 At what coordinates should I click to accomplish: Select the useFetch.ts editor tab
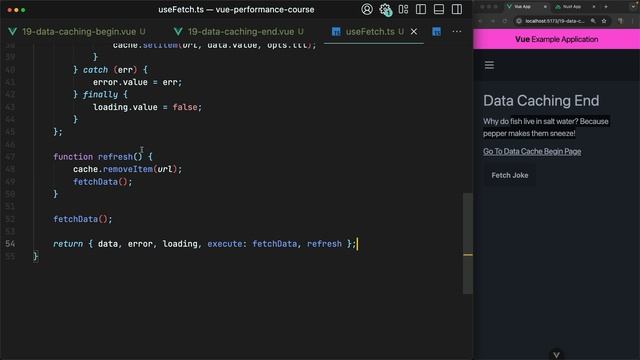pyautogui.click(x=373, y=31)
